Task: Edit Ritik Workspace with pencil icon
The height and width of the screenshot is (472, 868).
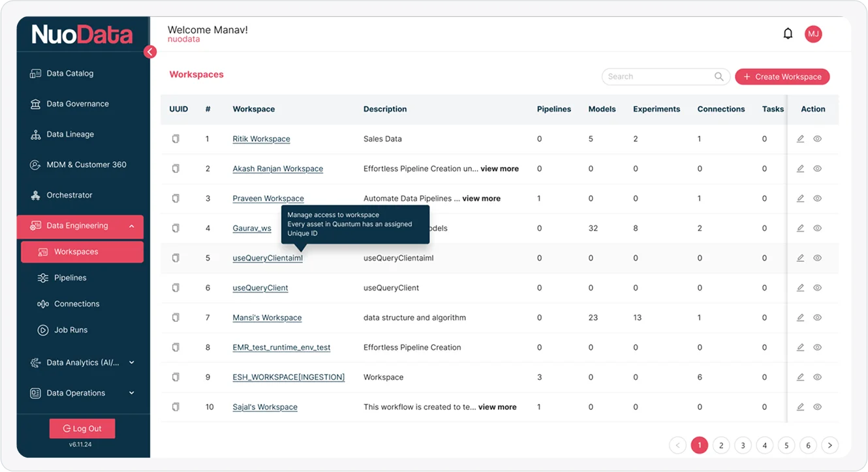Action: [x=800, y=139]
